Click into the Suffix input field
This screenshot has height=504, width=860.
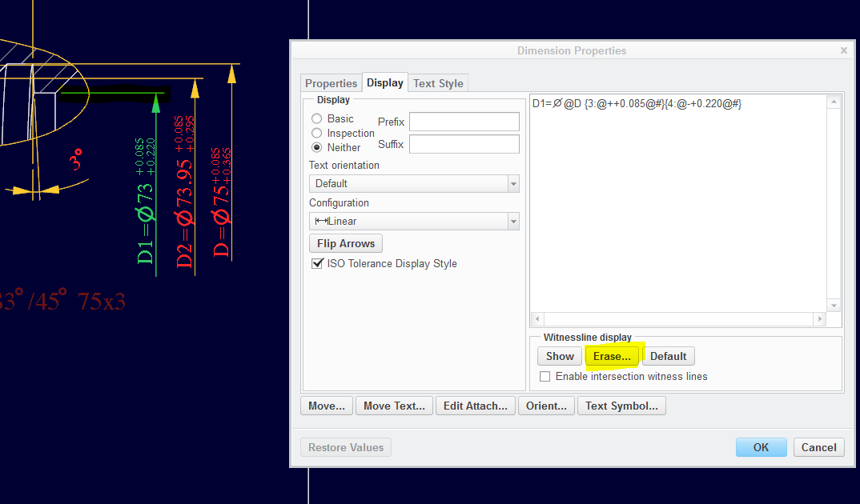pos(464,144)
